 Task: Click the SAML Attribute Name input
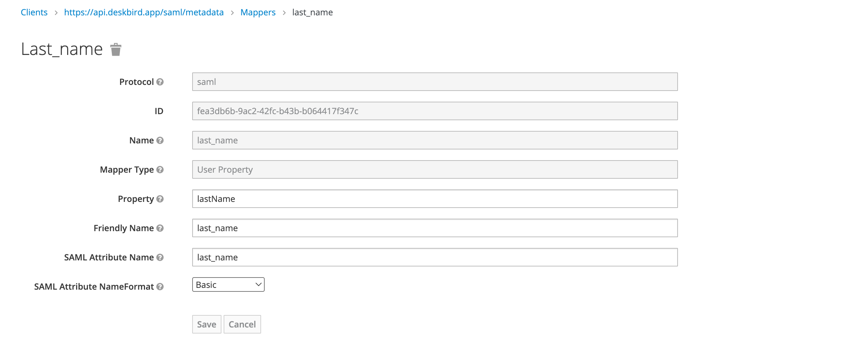click(434, 257)
